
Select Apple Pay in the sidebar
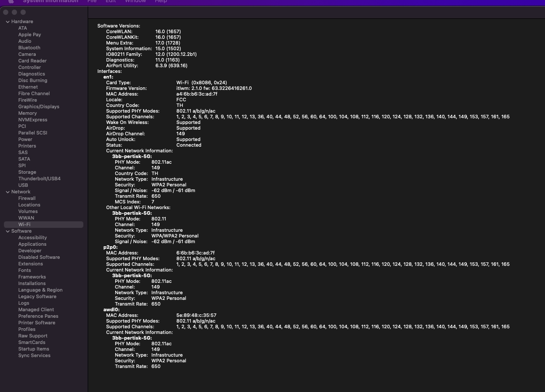pos(30,34)
